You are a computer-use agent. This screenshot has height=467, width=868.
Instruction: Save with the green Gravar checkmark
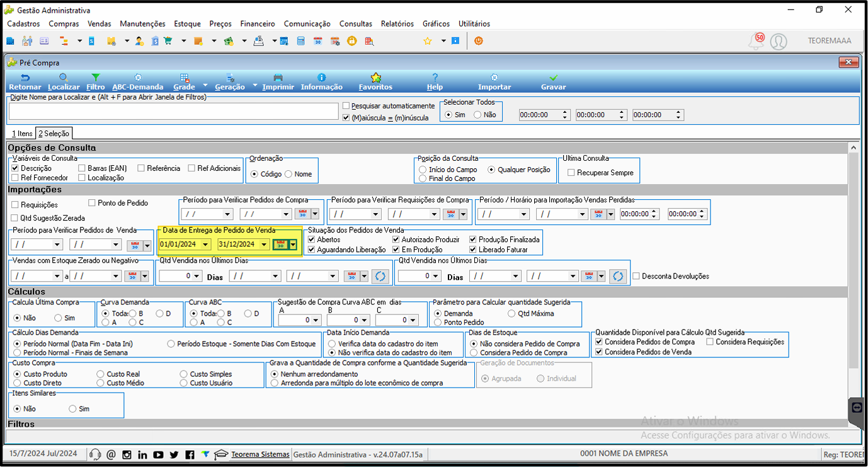554,78
